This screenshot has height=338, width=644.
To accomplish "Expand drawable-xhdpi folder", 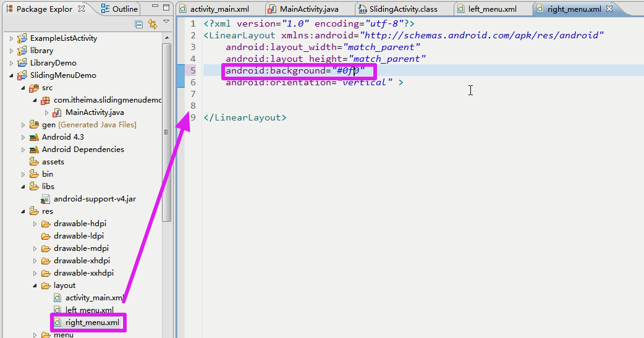I will click(35, 261).
